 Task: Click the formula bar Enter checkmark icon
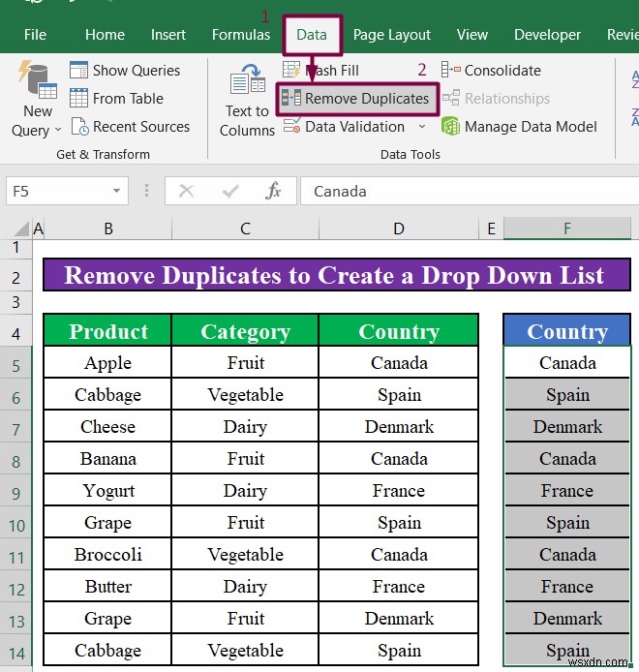coord(230,191)
